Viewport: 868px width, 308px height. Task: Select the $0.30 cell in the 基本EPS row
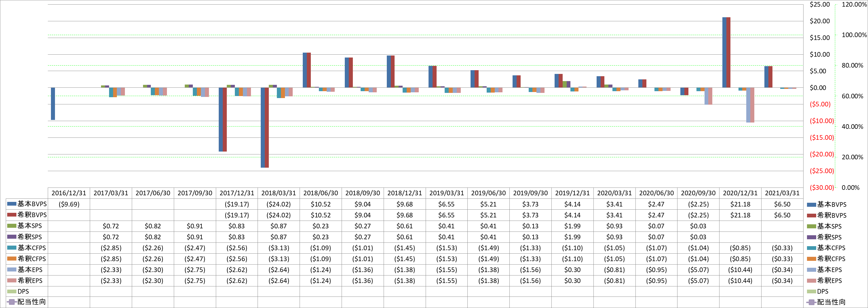point(572,270)
